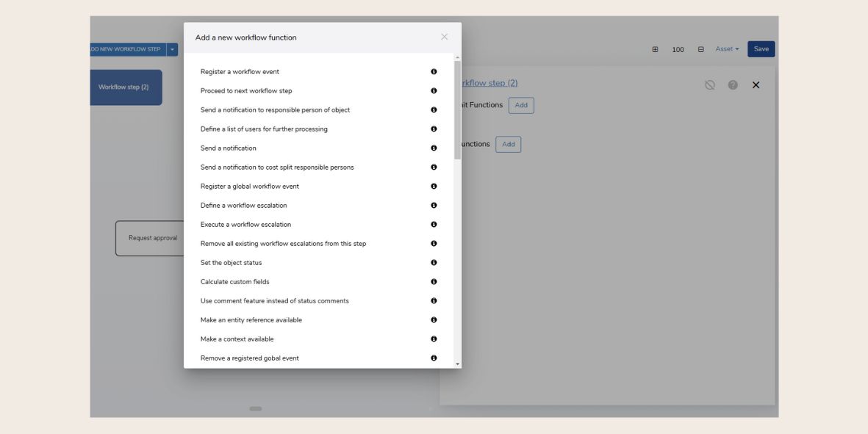
Task: Click the grid view icon in the top toolbar
Action: click(654, 48)
